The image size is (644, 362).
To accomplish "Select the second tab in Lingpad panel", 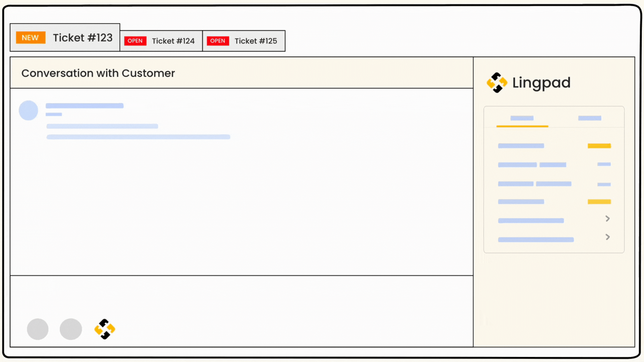I will point(590,118).
